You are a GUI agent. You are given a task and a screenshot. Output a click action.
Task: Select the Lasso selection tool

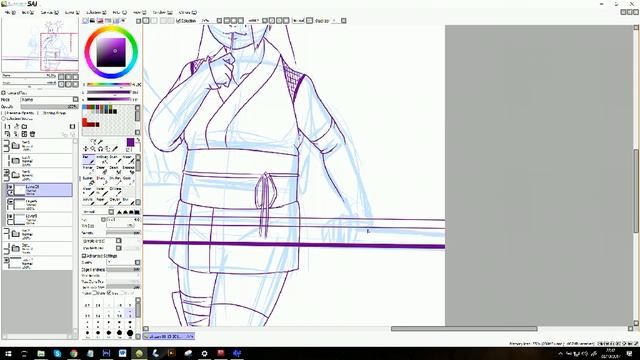coord(93,141)
